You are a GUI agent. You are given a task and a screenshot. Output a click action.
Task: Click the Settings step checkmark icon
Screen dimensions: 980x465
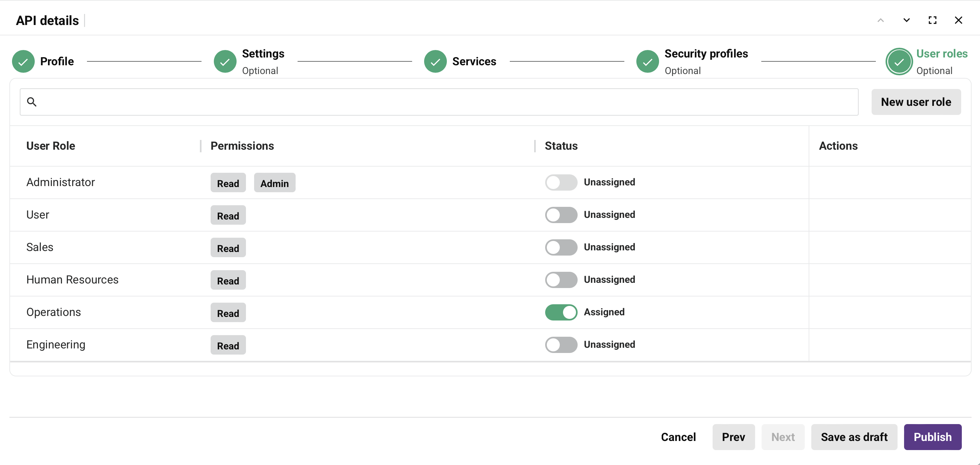tap(225, 61)
